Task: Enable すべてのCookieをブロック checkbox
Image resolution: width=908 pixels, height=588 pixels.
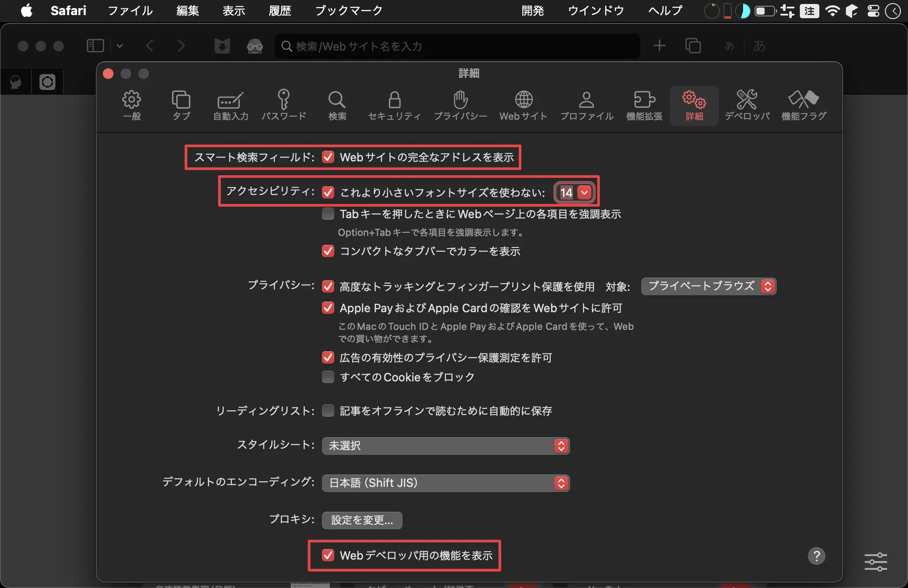Action: coord(328,377)
